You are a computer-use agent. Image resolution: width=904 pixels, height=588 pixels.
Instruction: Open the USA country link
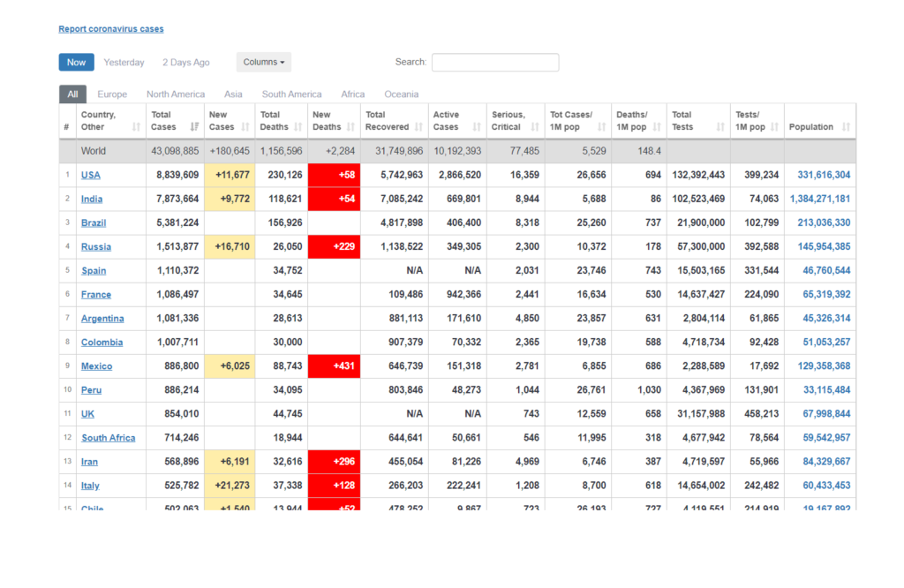point(91,175)
